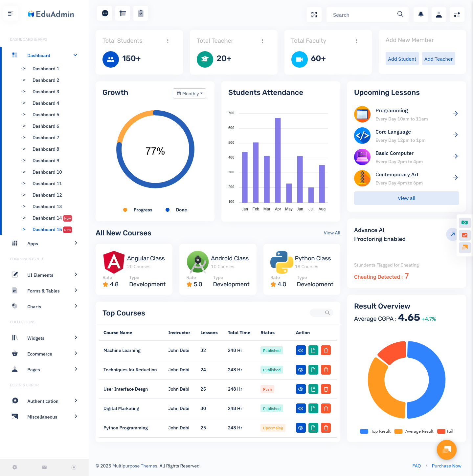Open the Monthly dropdown in Growth card

click(190, 94)
